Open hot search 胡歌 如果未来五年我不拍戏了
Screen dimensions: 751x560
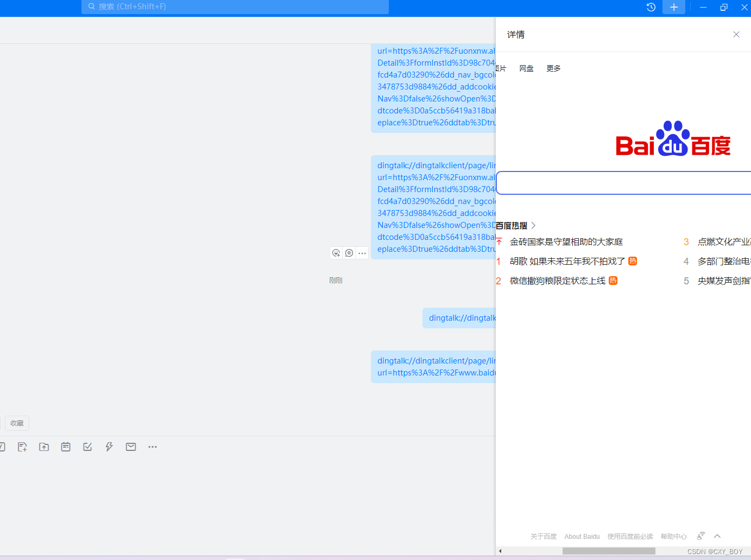(x=567, y=261)
